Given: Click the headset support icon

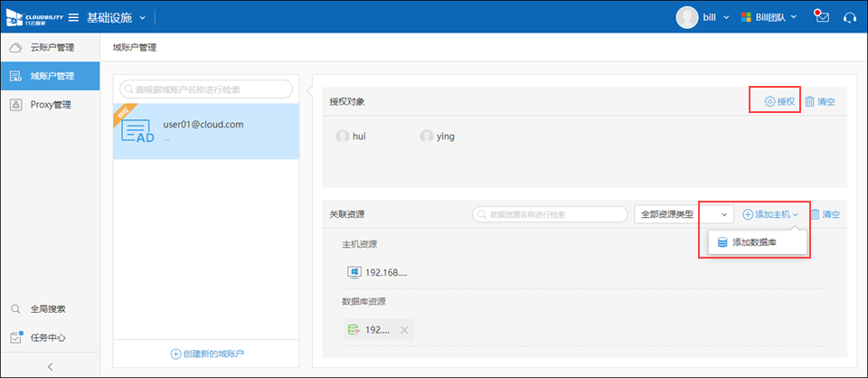Looking at the screenshot, I should pos(849,17).
